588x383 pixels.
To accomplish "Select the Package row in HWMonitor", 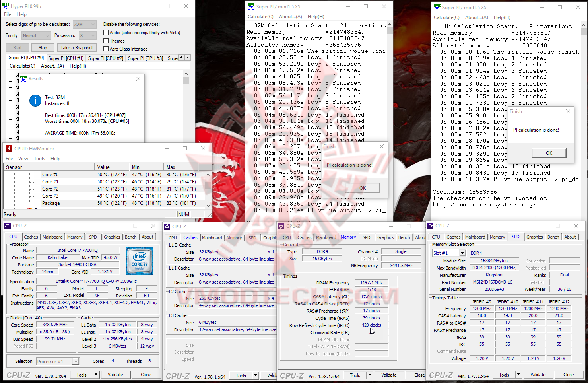I will tap(104, 203).
